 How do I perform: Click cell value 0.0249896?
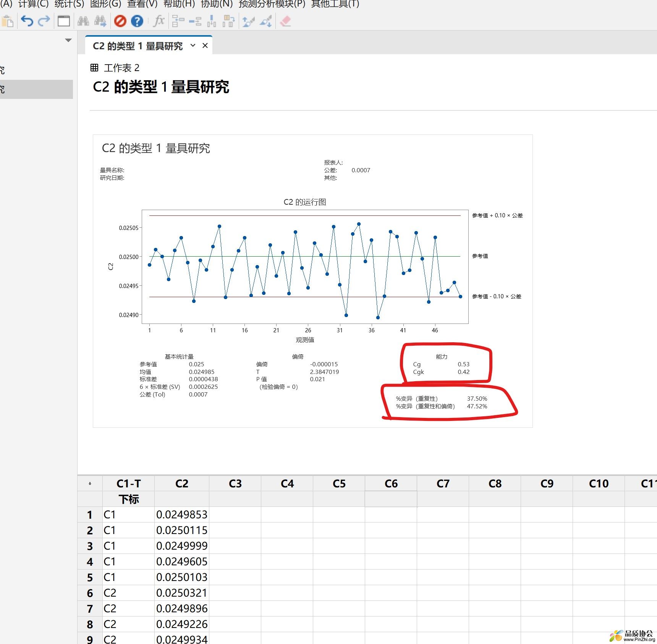(182, 609)
